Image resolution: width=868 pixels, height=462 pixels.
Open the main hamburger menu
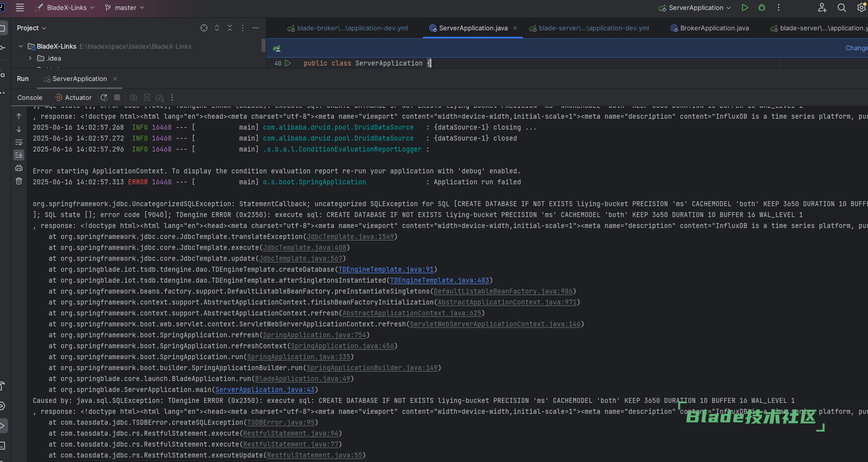tap(20, 7)
